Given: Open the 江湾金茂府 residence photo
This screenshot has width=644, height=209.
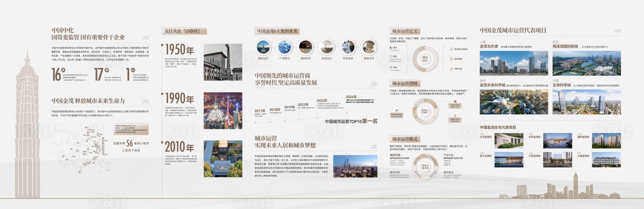Looking at the screenshot, I should 557,160.
